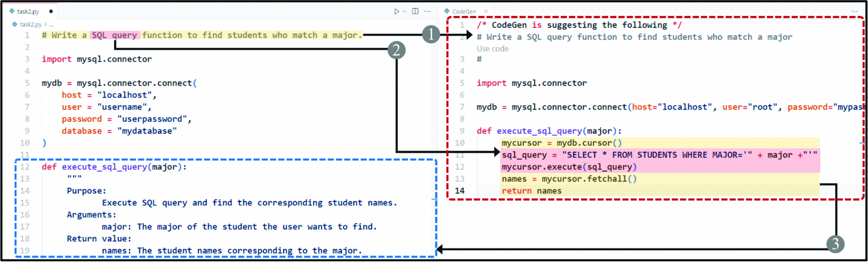The height and width of the screenshot is (262, 868).
Task: Click the sql_query = "SELECT * FROM STUDENTS" line
Action: coord(660,155)
